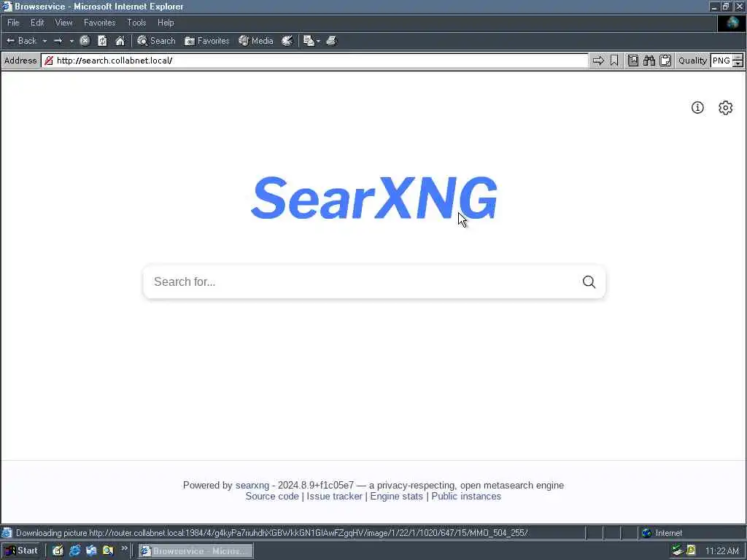Refresh the page using the Refresh icon
This screenshot has height=560, width=747.
(102, 41)
